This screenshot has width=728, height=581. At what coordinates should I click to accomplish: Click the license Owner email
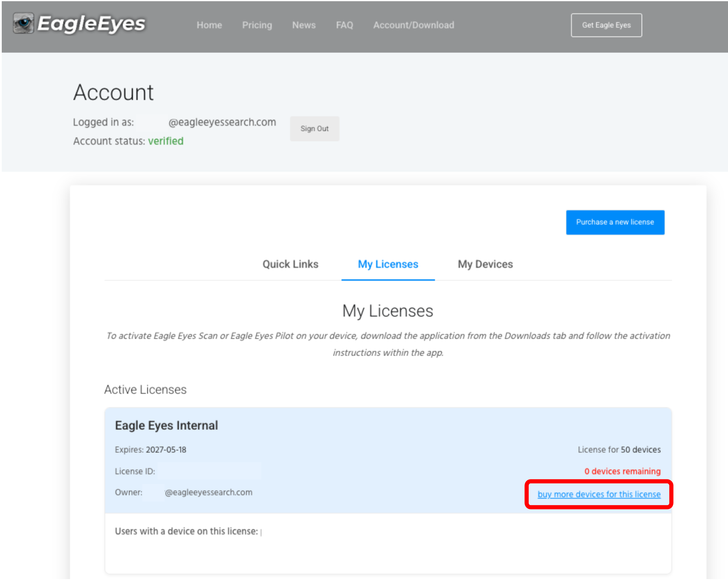click(x=208, y=493)
